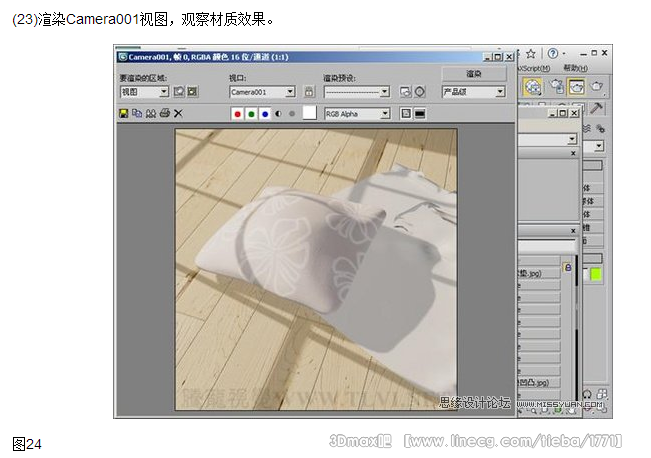
Task: Open the MAXScript menu
Action: [534, 68]
